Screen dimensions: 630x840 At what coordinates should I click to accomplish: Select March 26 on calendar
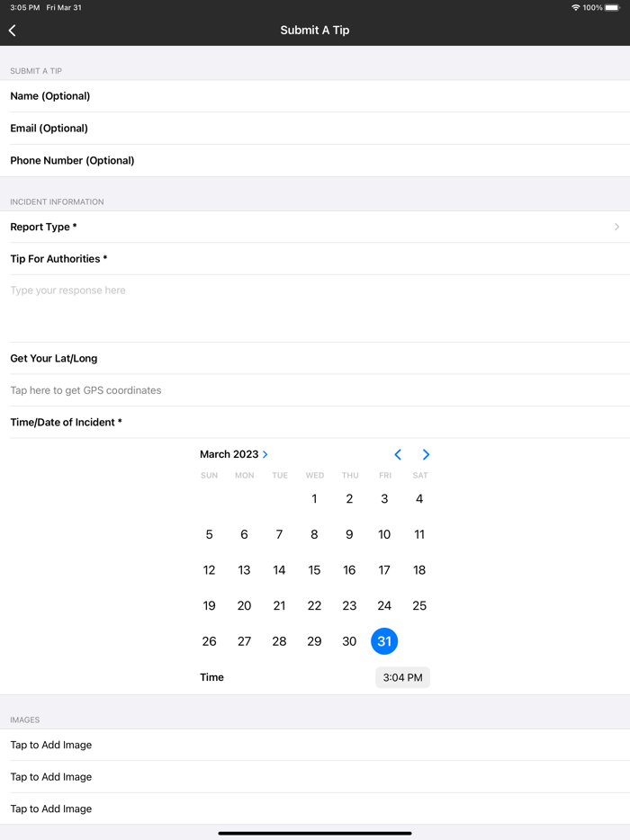209,641
